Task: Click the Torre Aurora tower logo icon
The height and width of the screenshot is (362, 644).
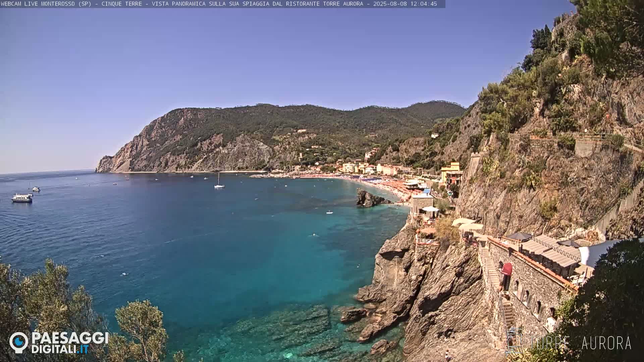Action: 514,342
